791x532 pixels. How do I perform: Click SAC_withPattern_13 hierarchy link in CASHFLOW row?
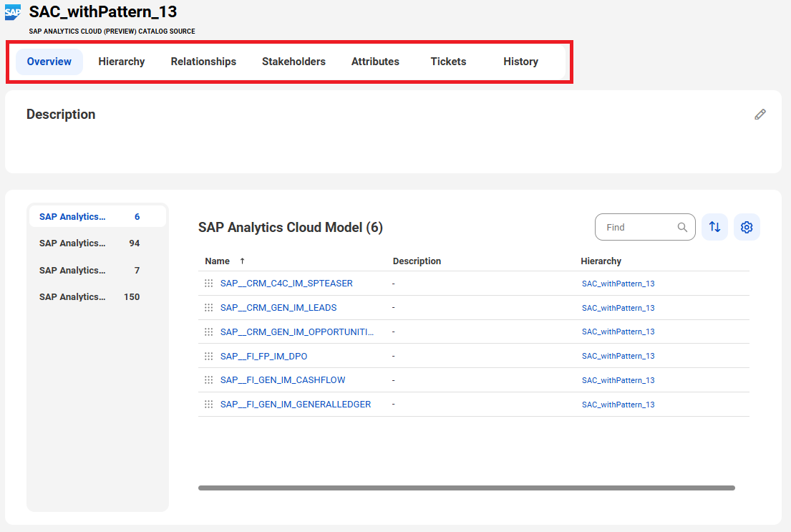[x=618, y=380]
